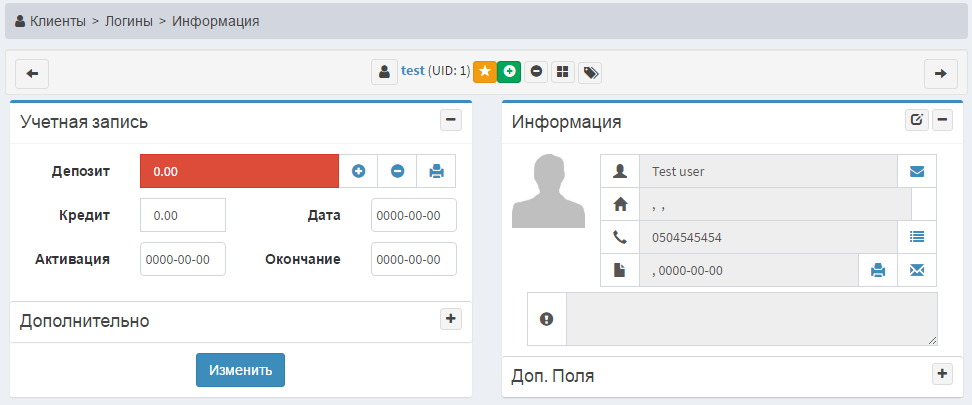Image resolution: width=972 pixels, height=405 pixels.
Task: Open Логины in the breadcrumb
Action: click(131, 20)
